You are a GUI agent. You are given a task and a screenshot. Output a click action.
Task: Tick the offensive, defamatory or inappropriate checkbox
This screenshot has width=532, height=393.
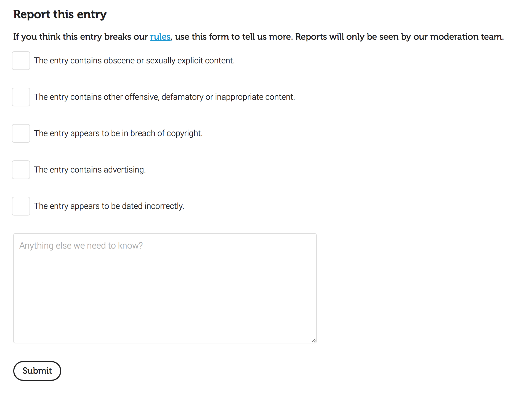pyautogui.click(x=21, y=97)
